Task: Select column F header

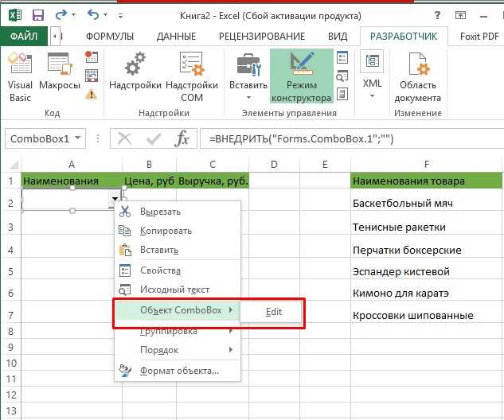Action: tap(426, 165)
